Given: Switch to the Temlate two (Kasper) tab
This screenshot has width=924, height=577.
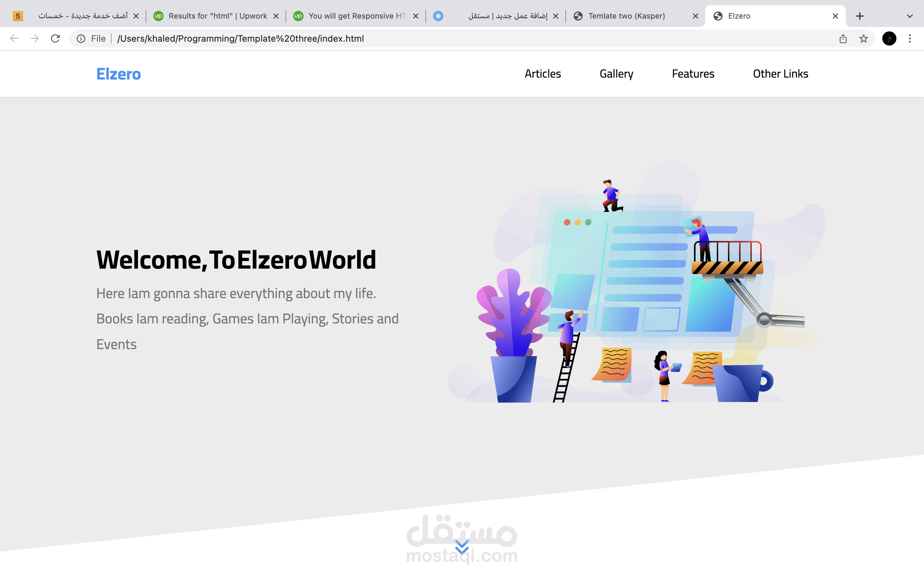Looking at the screenshot, I should tap(626, 16).
